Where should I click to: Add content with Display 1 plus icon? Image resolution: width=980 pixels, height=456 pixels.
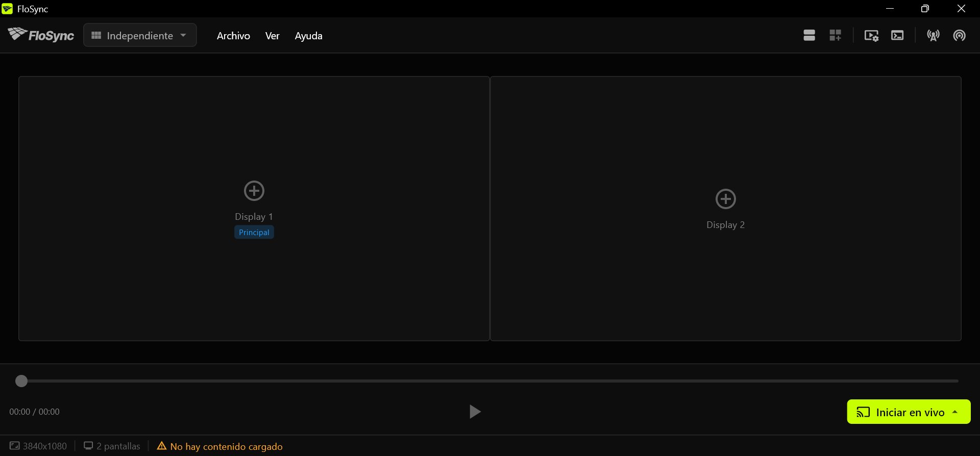pyautogui.click(x=254, y=191)
